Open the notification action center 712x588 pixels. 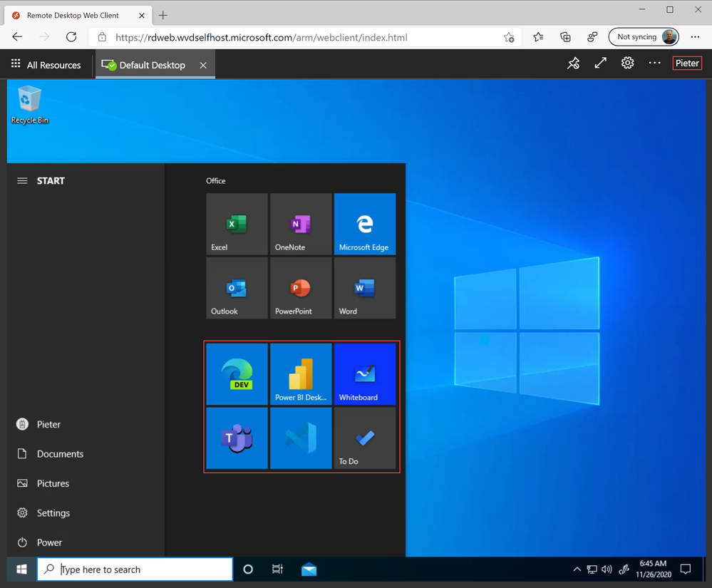click(x=686, y=569)
